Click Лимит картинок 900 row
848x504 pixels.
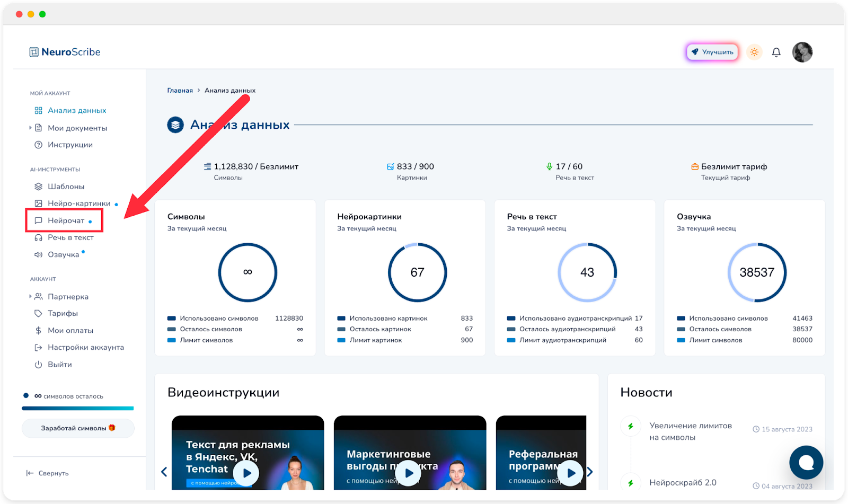coord(405,340)
